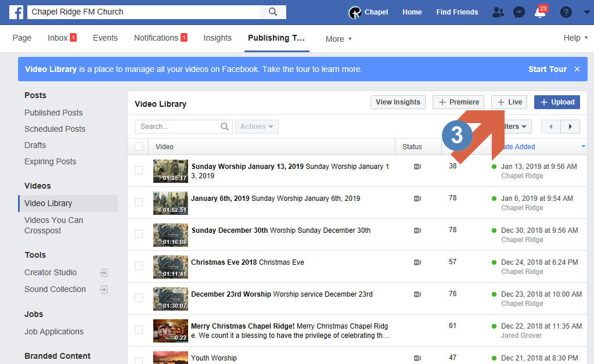The width and height of the screenshot is (594, 364).
Task: Go to next page of videos
Action: coord(570,127)
